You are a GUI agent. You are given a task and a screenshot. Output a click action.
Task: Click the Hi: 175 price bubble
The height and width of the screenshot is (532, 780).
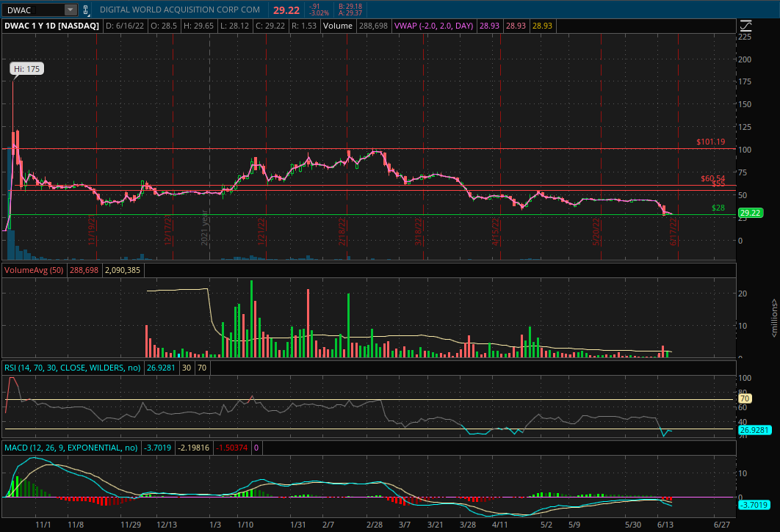(x=27, y=69)
